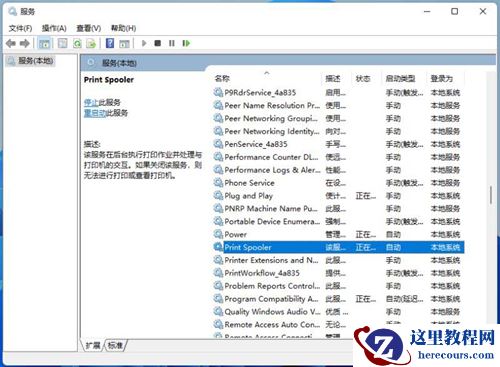The height and width of the screenshot is (367, 500).
Task: Click the gear icon beside Quality Windows Audio
Action: (218, 312)
